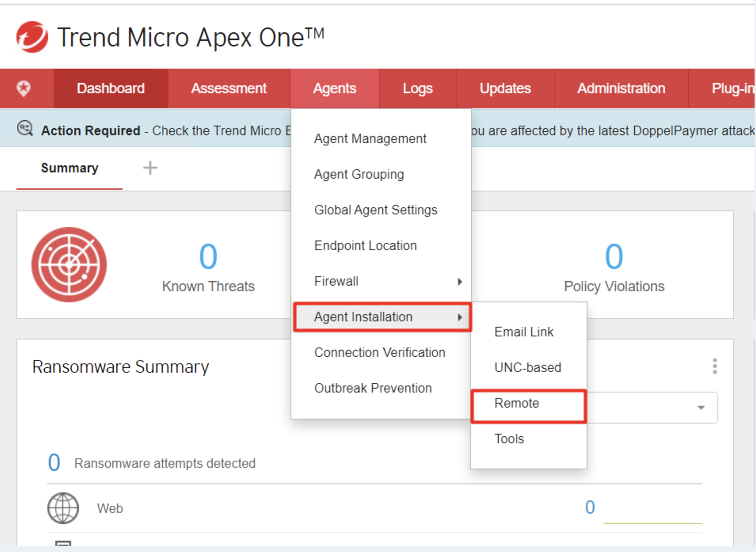The width and height of the screenshot is (756, 552).
Task: Select the Summary tab
Action: click(x=70, y=168)
